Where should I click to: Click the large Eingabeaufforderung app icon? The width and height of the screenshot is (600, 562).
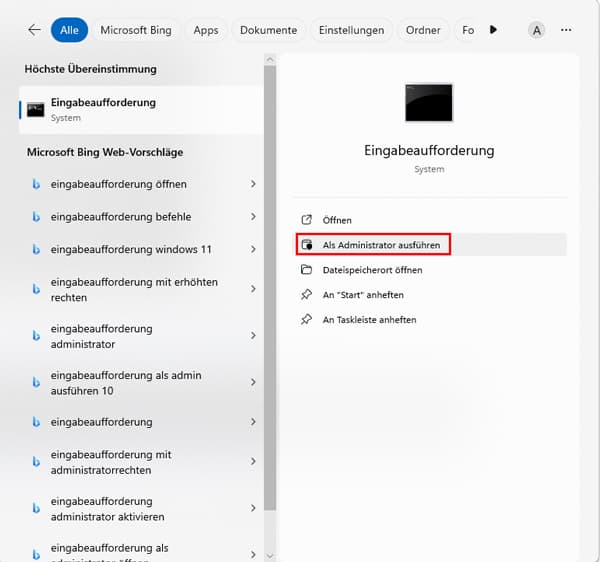click(x=428, y=102)
